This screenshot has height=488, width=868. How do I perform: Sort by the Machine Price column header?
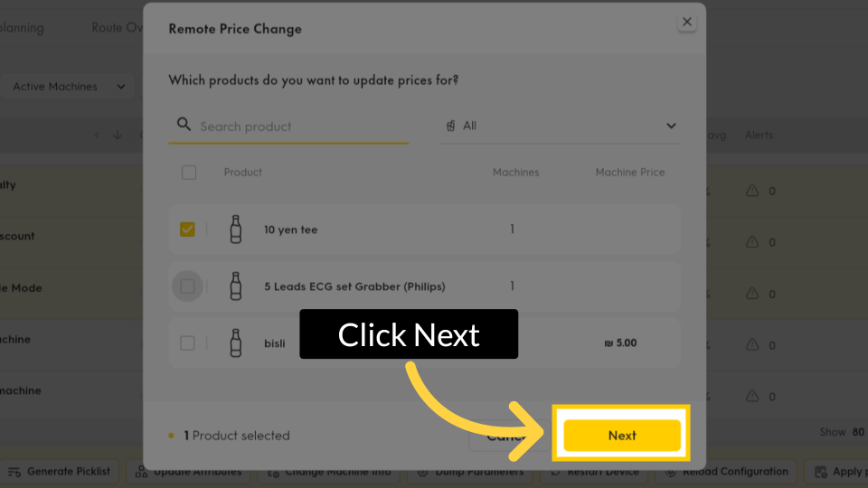[629, 173]
